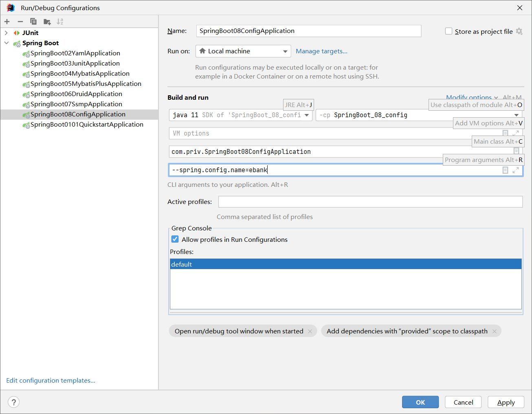Viewport: 532px width, 414px height.
Task: Open settings gear next to Store as project file
Action: coord(519,31)
